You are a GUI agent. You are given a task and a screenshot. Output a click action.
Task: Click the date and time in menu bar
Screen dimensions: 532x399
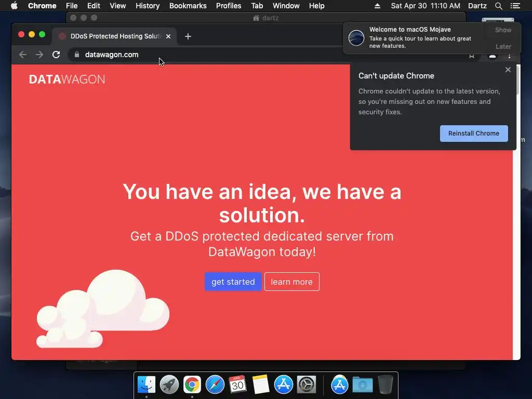[425, 6]
